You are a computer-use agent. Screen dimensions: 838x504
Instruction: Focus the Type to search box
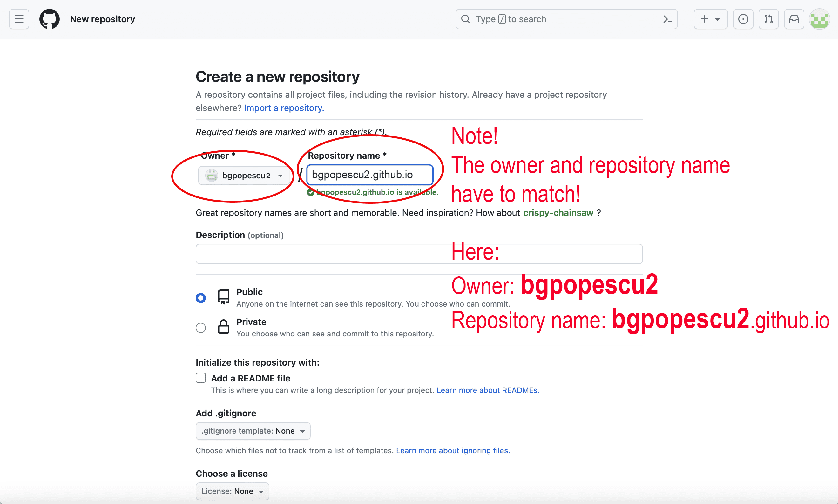(557, 19)
